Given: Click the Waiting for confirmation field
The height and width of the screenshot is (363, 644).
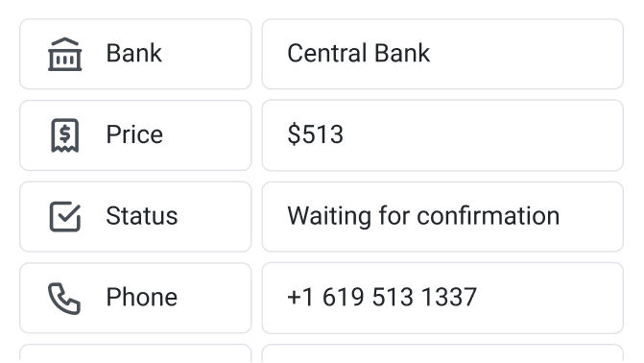Looking at the screenshot, I should tap(442, 217).
